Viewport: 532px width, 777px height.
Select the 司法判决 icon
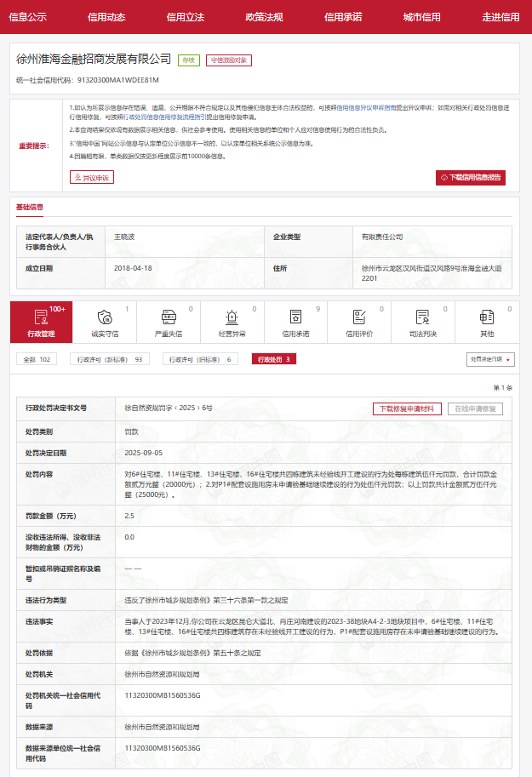[x=422, y=317]
